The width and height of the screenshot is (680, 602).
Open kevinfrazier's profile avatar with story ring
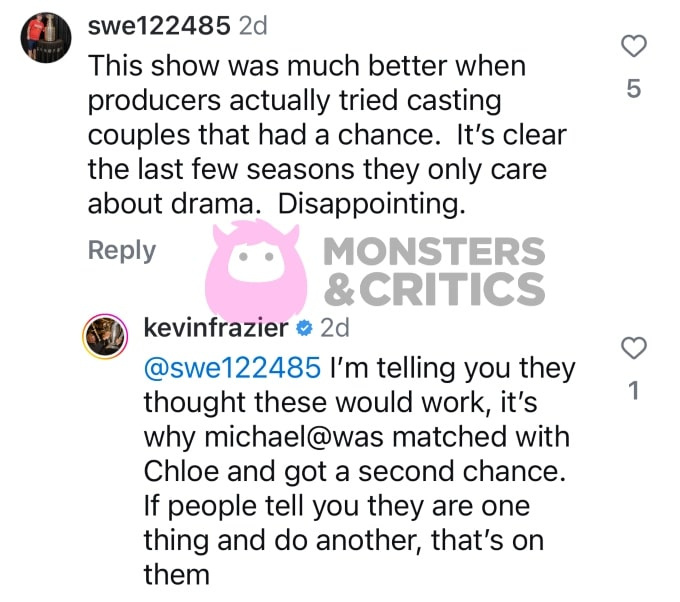pos(105,336)
